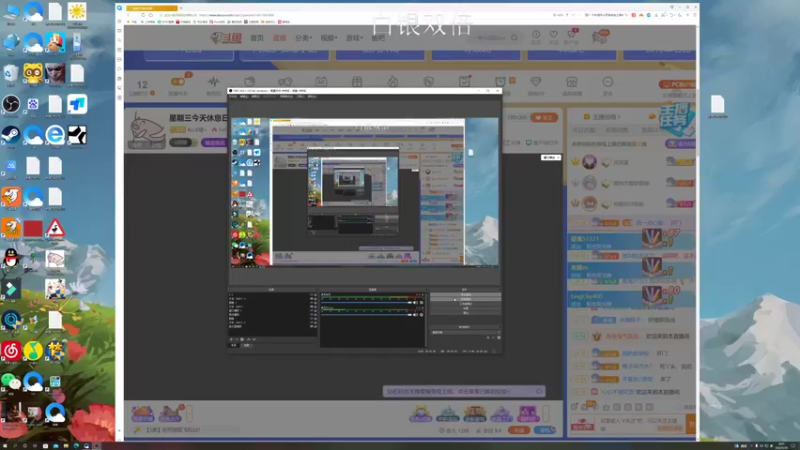Switch to the second tab under OBS source list
Screen dimensions: 800x450
tap(246, 345)
